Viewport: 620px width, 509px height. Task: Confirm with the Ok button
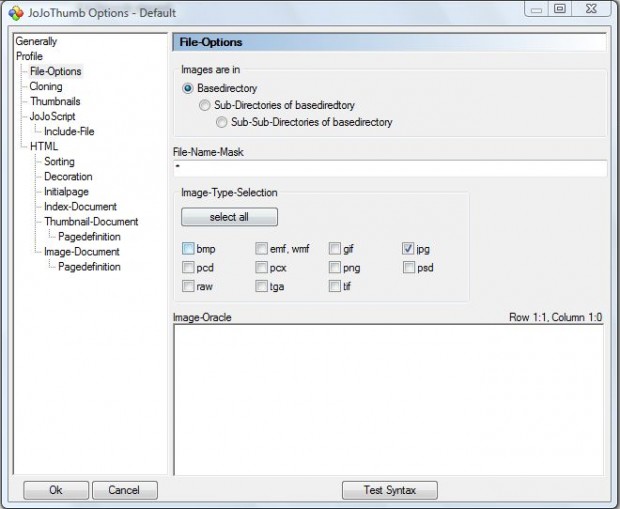tap(56, 490)
